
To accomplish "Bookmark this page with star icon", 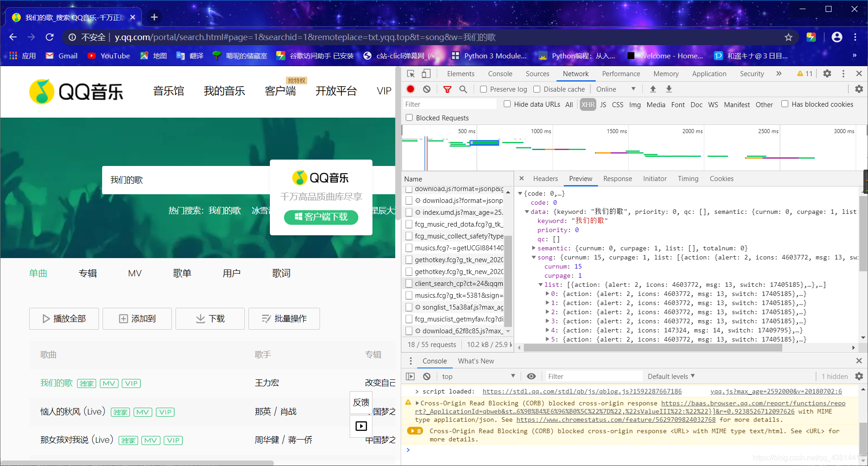I will click(788, 37).
